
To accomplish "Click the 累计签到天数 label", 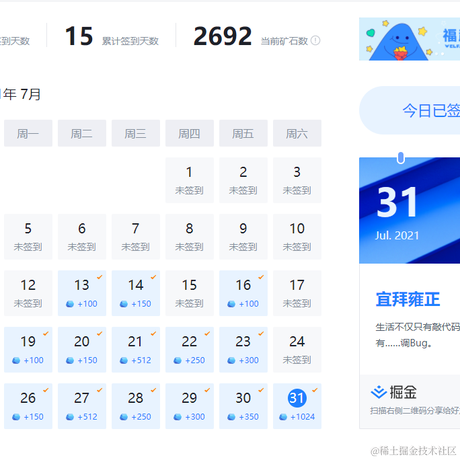I will pyautogui.click(x=130, y=41).
